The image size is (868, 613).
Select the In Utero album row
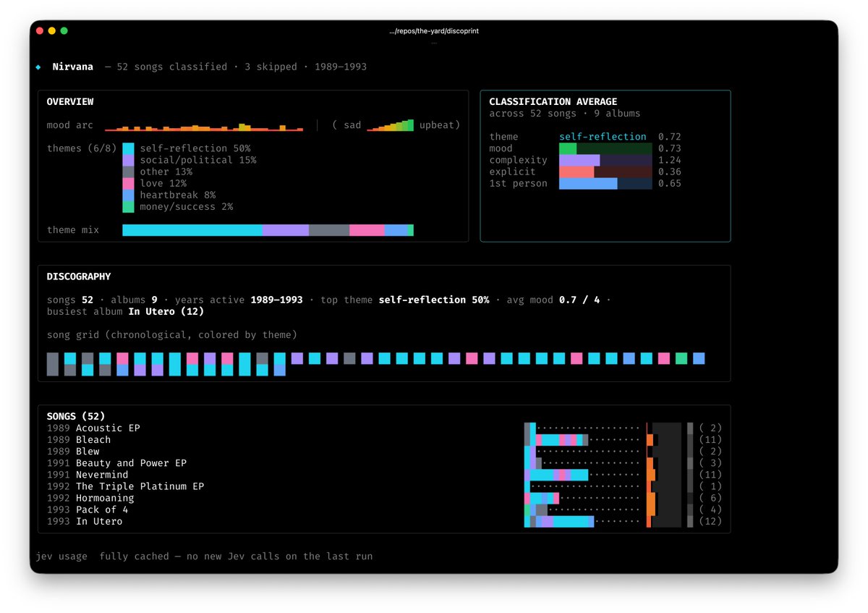[384, 521]
